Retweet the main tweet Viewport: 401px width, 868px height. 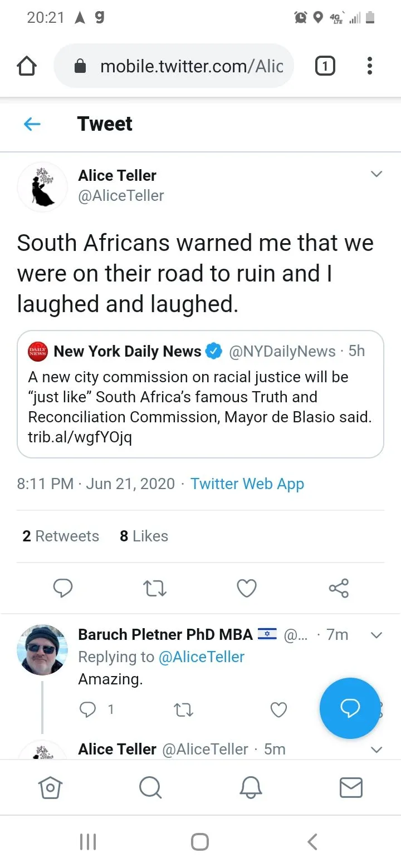(154, 588)
